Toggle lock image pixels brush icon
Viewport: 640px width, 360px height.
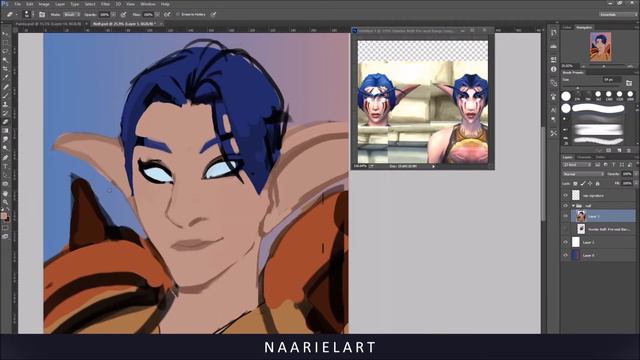583,184
